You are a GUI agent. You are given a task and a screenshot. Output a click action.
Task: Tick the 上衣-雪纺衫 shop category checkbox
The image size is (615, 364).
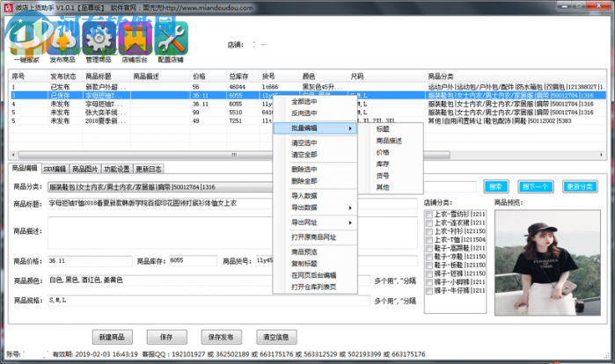pos(429,214)
